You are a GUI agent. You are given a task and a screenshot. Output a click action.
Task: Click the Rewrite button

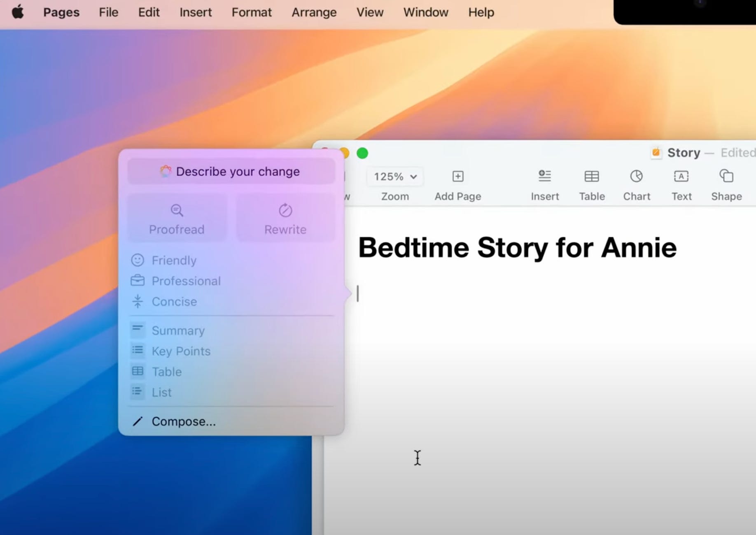click(x=285, y=218)
